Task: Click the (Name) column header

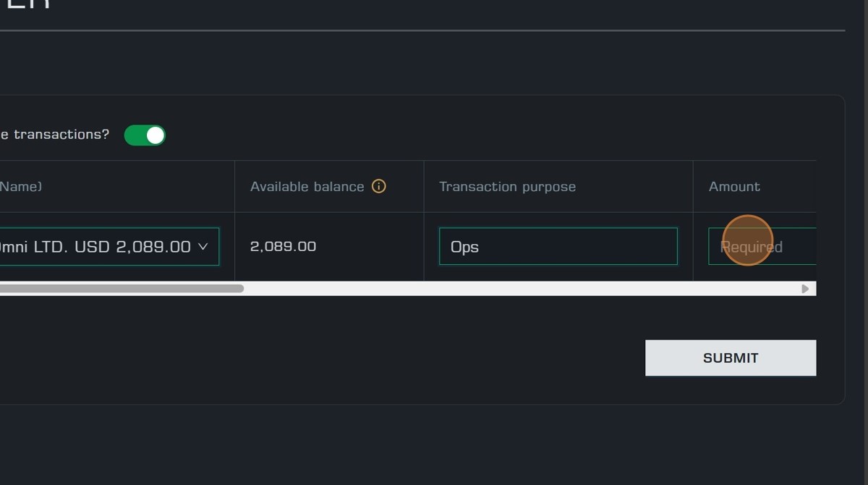Action: [x=20, y=187]
